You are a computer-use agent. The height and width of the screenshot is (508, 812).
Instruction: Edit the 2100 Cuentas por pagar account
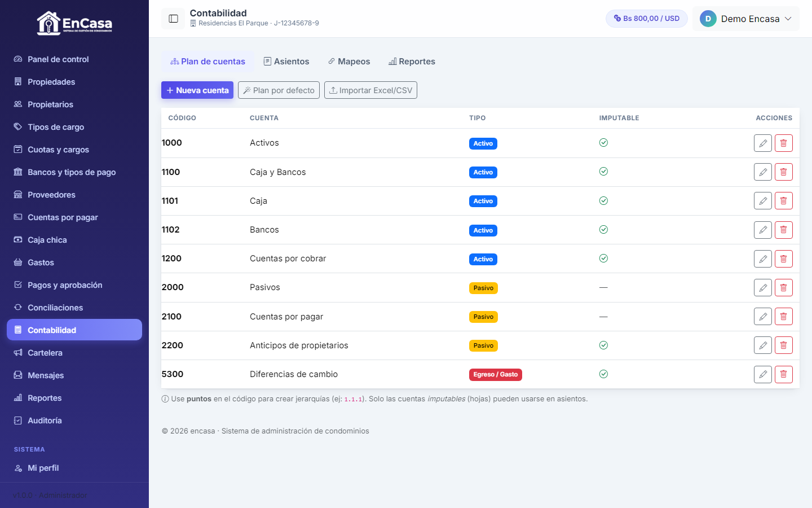[x=763, y=317]
